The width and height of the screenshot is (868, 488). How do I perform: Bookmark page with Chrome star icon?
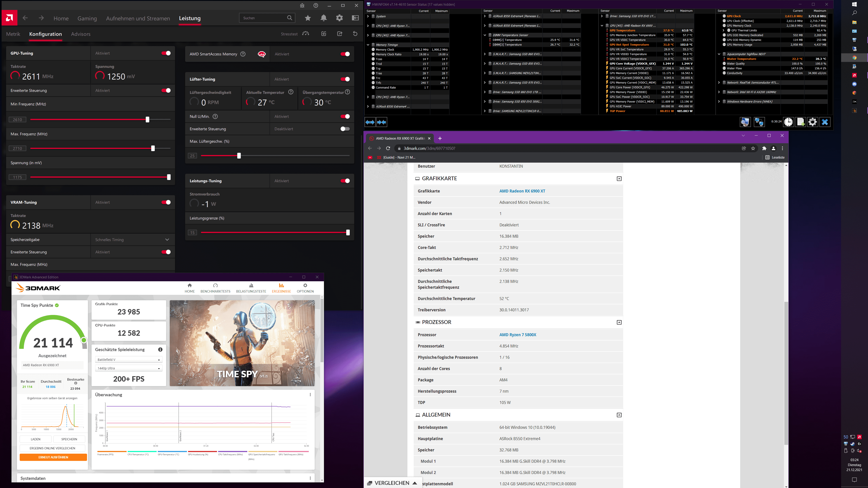[x=753, y=148]
